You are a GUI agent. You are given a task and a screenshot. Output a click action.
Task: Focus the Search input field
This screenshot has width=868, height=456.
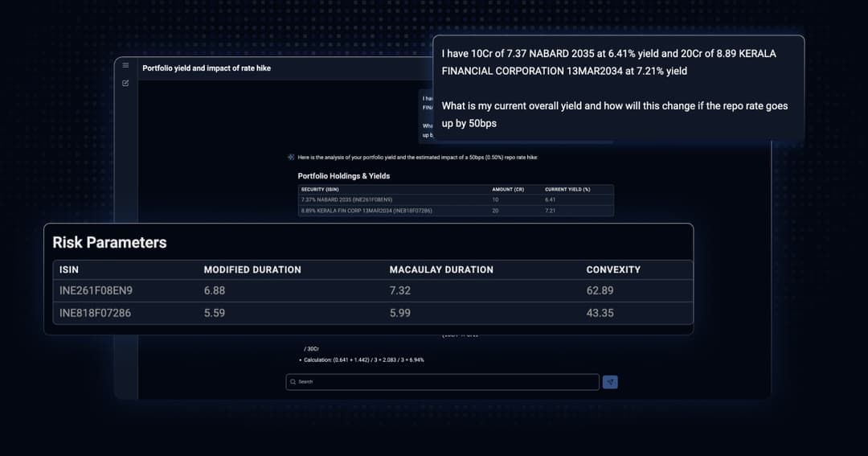coord(442,382)
